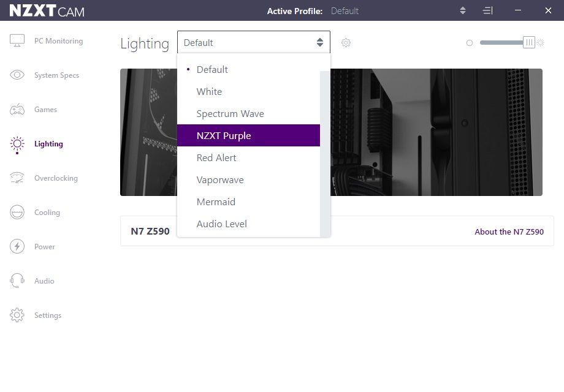Image resolution: width=564 pixels, height=392 pixels.
Task: Click the Games controller icon
Action: coord(17,109)
